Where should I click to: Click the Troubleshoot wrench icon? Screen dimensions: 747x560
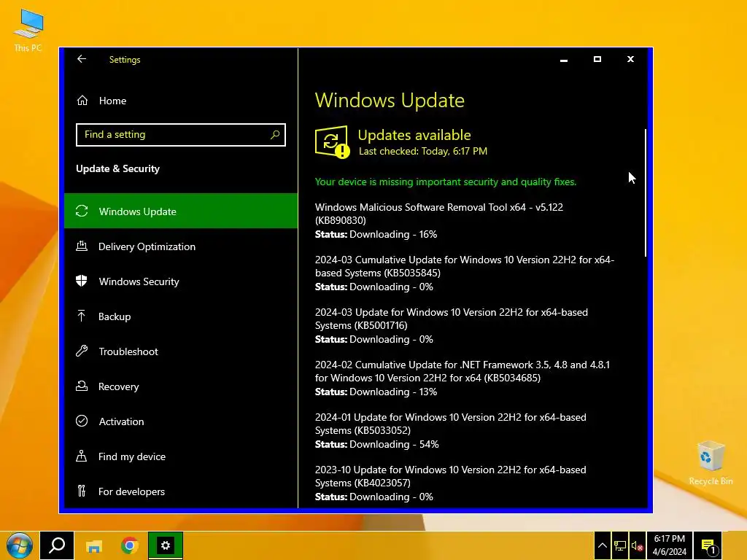click(82, 351)
